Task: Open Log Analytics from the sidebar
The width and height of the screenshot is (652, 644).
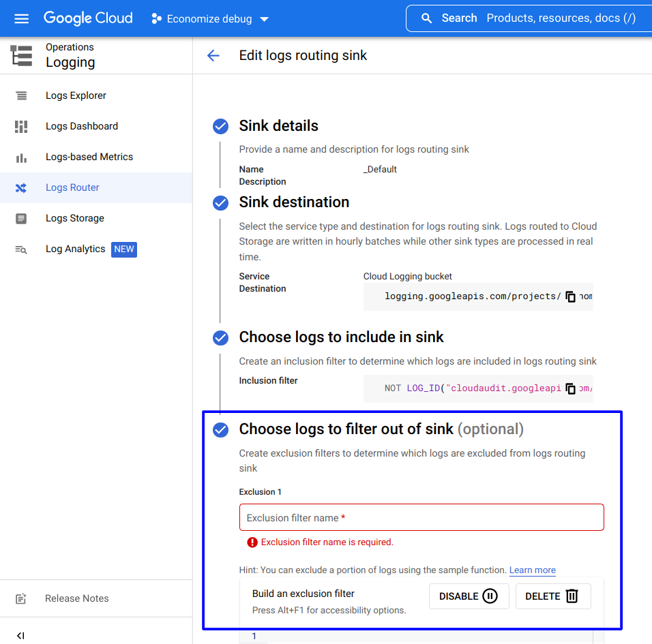Action: [96, 249]
